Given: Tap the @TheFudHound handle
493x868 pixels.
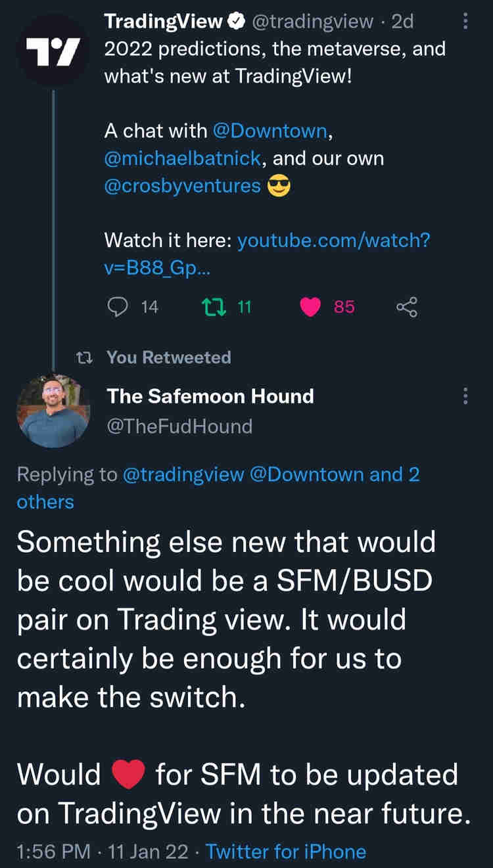Looking at the screenshot, I should (x=179, y=426).
